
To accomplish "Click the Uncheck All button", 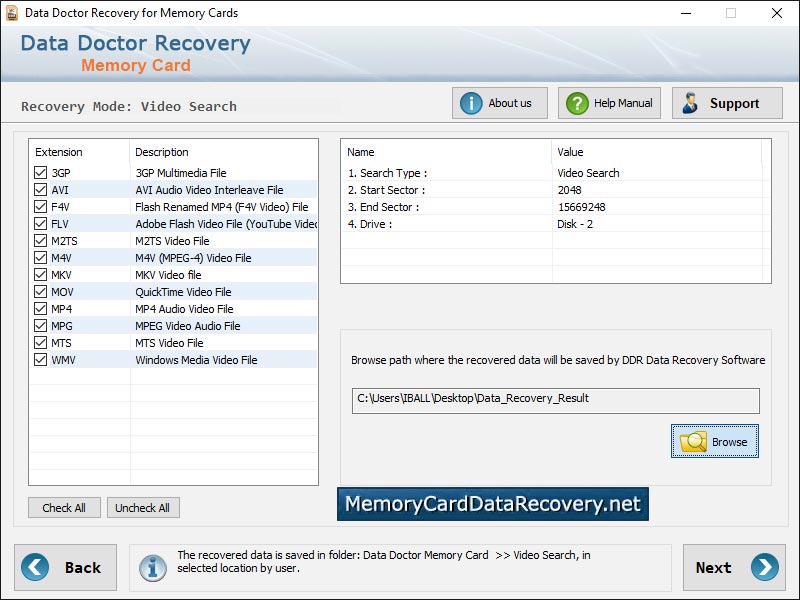I will point(143,508).
